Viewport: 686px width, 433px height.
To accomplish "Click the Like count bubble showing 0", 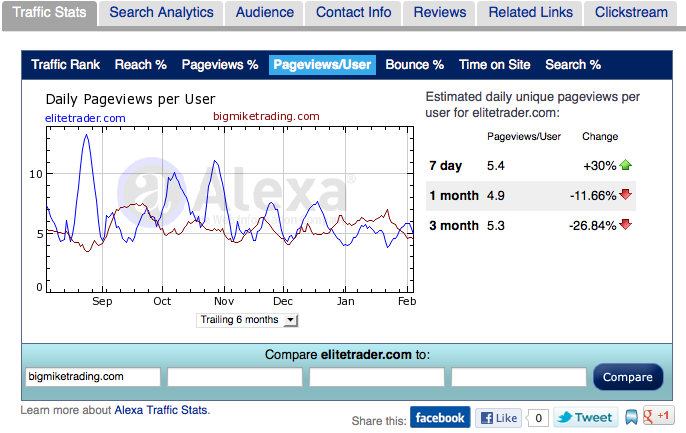I will 538,418.
